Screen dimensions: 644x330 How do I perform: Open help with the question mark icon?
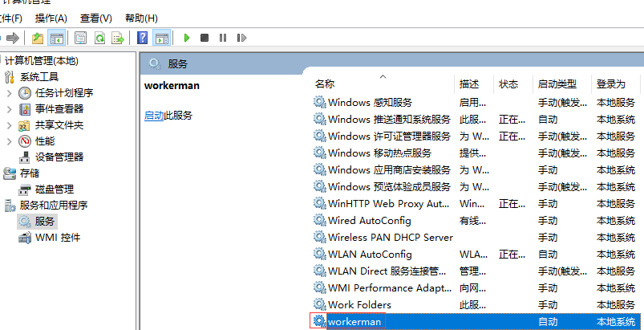tap(142, 39)
